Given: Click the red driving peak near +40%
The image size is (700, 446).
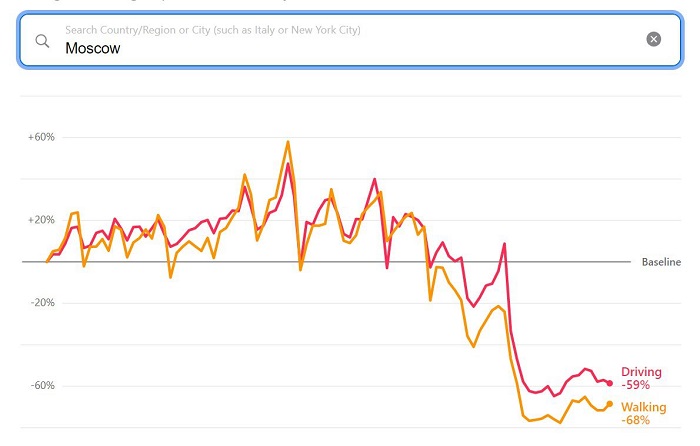Looking at the screenshot, I should point(375,179).
